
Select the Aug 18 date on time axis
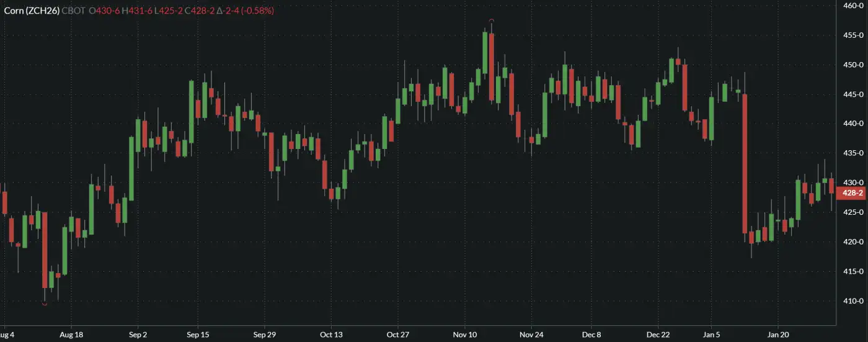tap(71, 334)
